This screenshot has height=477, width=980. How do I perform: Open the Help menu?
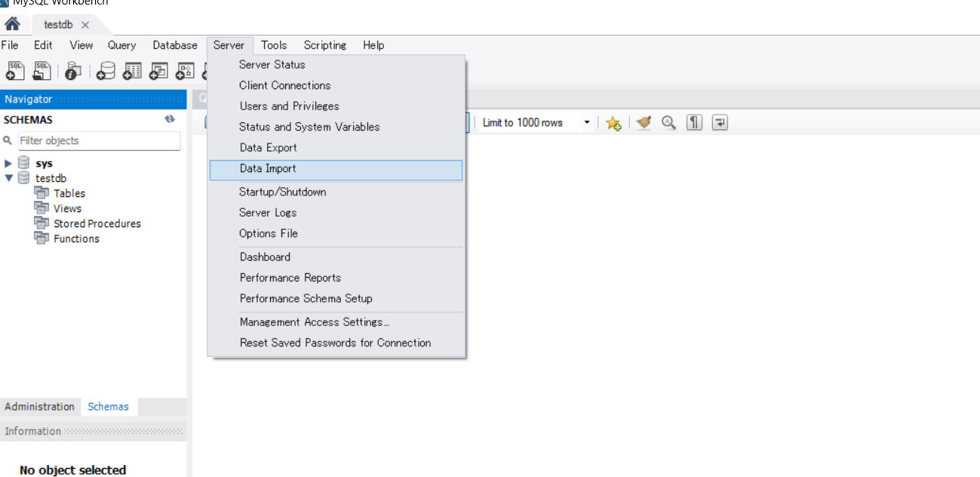[x=373, y=45]
